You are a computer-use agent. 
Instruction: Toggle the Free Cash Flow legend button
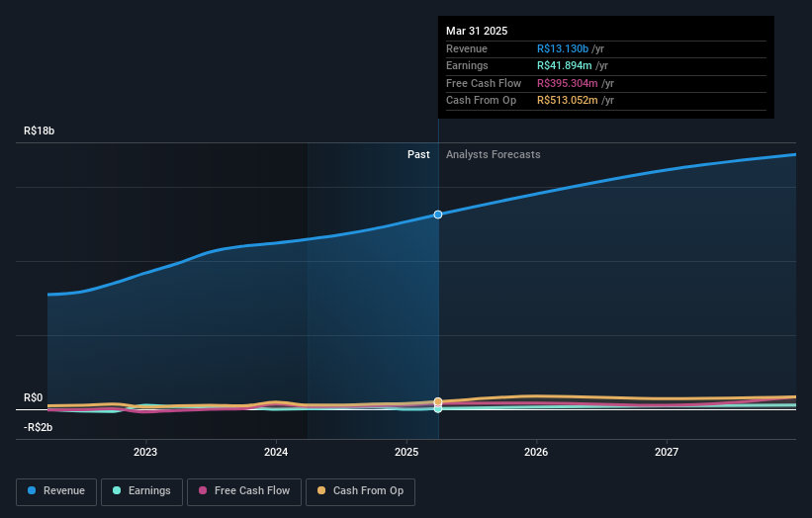244,491
